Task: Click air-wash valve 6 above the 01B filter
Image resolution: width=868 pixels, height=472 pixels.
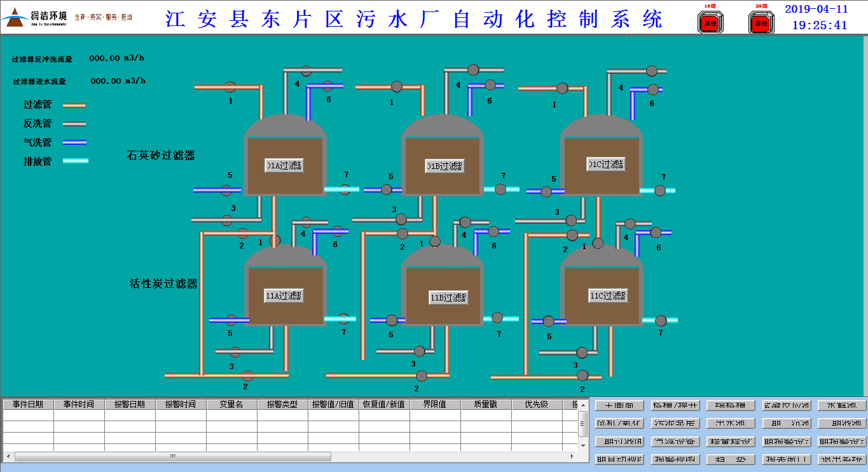Action: pos(490,85)
